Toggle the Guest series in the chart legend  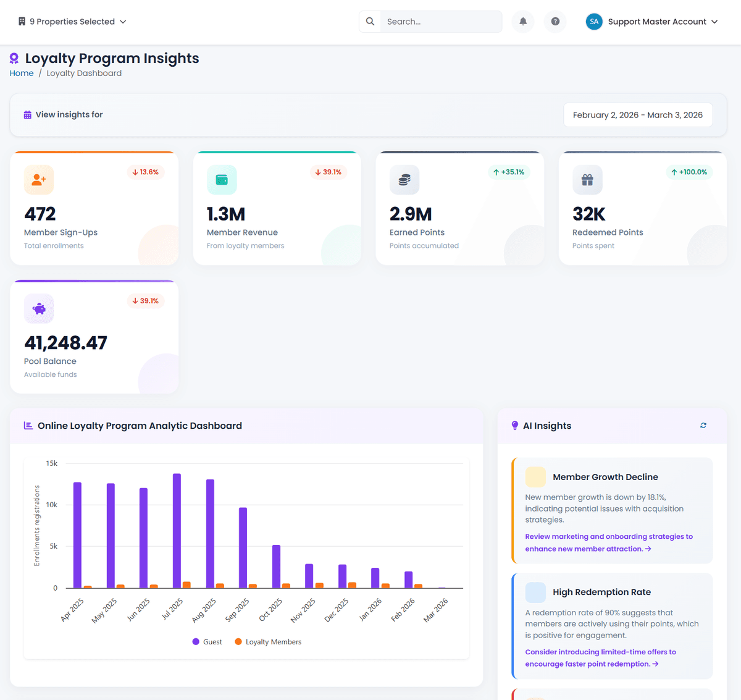(x=207, y=641)
